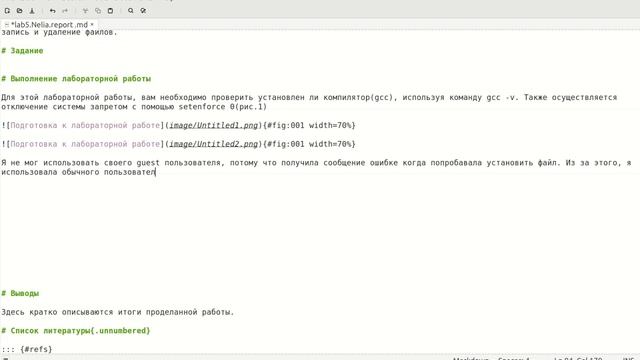Place cursor in 'setenforce 0(рис.1)' text
The height and width of the screenshot is (360, 640).
(x=222, y=107)
